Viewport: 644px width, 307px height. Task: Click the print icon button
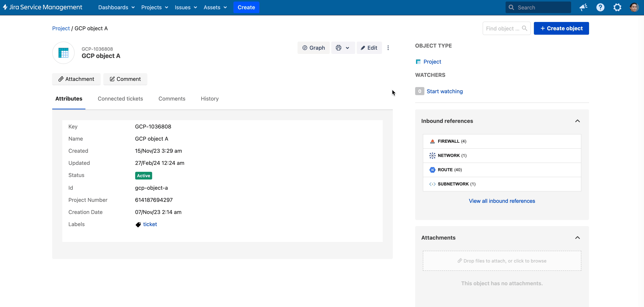339,48
